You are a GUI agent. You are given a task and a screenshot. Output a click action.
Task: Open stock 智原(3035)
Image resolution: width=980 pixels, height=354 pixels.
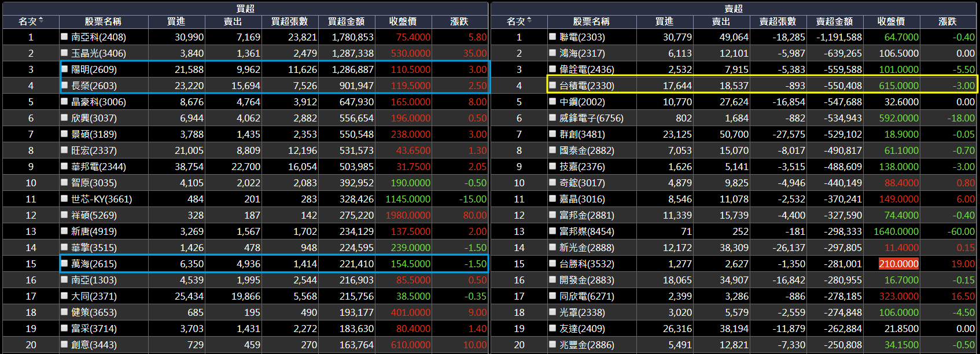[x=94, y=183]
